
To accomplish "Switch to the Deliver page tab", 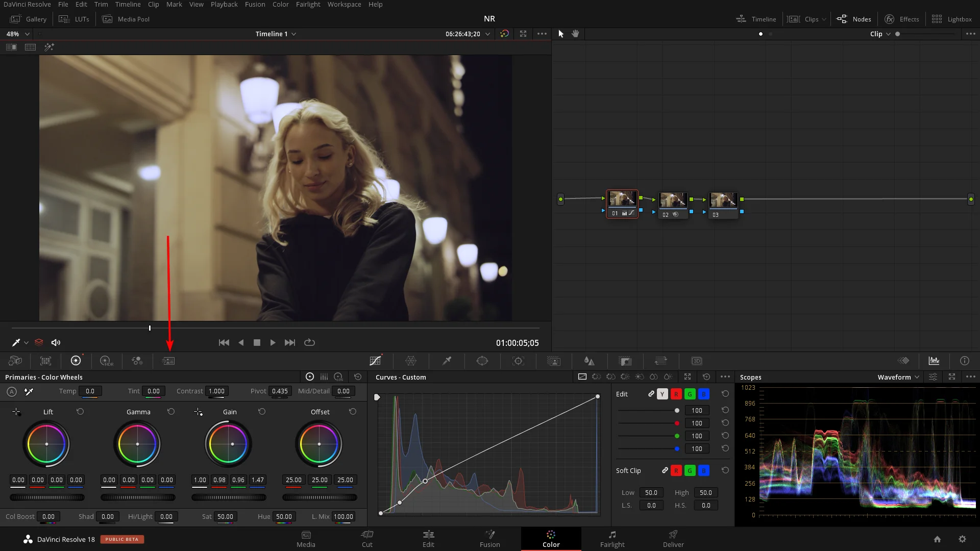I will 673,539.
